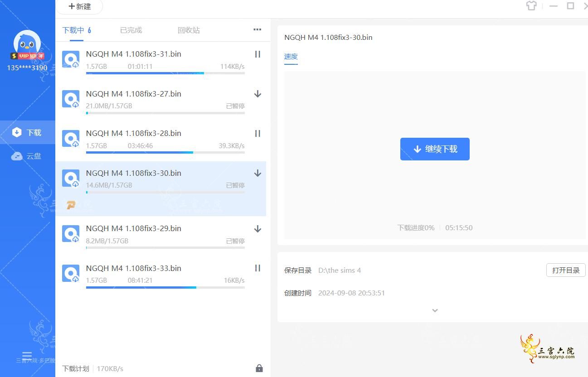This screenshot has width=588, height=377.
Task: Open the skin theme shirt icon
Action: point(531,6)
